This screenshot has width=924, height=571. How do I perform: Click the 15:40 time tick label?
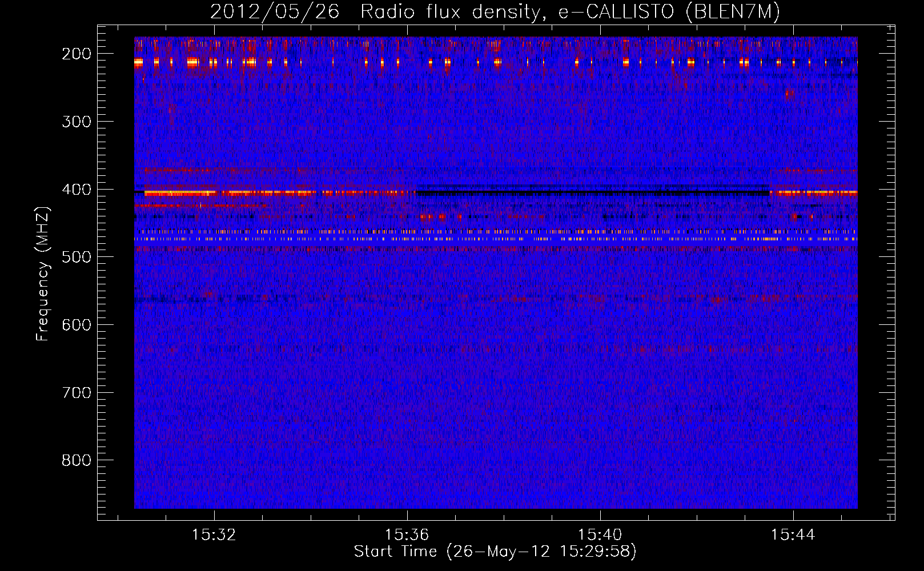click(600, 535)
